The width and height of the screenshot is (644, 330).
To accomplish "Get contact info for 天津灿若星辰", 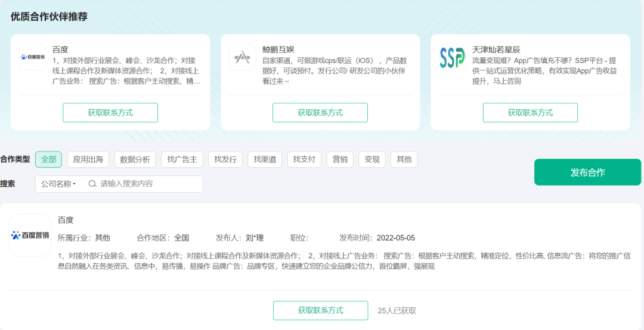I will point(530,113).
